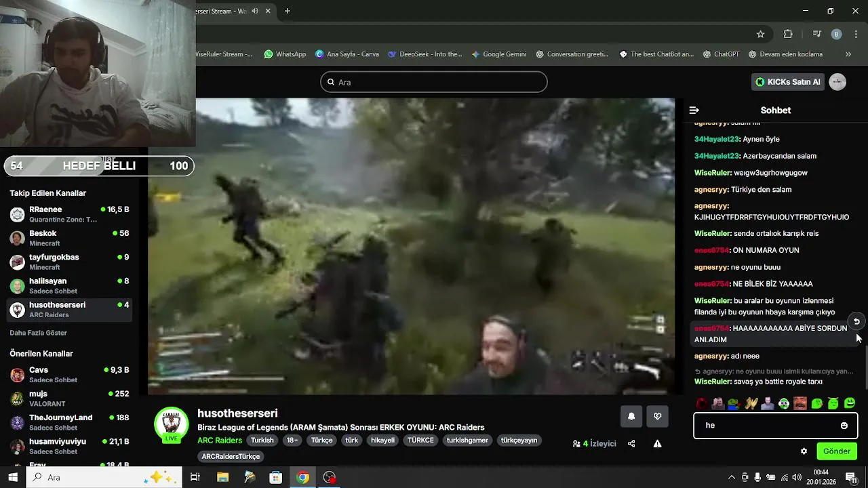Viewport: 868px width, 488px height.
Task: Open File Explorer in the taskbar
Action: point(222,477)
